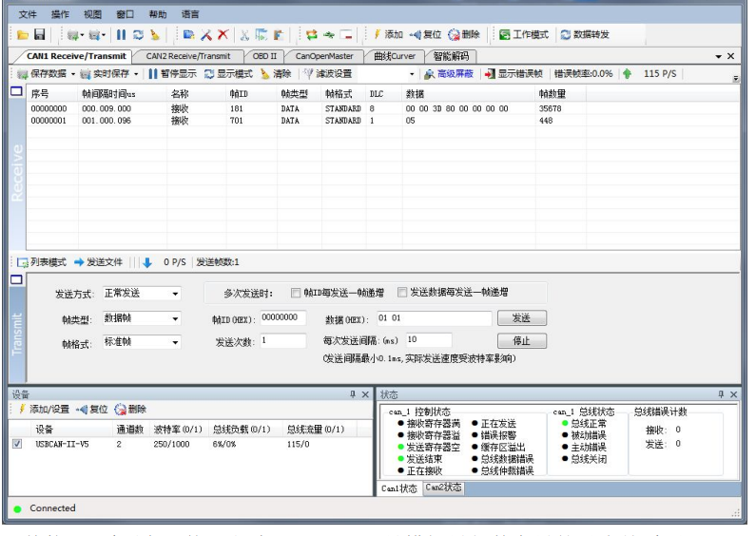Click 暂停显示 pause display button
The image size is (756, 536).
coord(173,74)
